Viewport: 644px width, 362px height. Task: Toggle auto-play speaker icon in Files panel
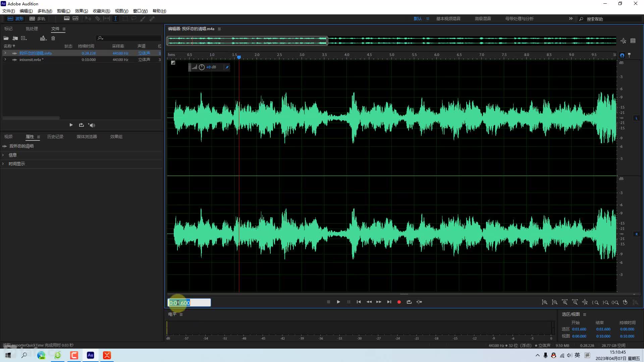click(x=92, y=125)
